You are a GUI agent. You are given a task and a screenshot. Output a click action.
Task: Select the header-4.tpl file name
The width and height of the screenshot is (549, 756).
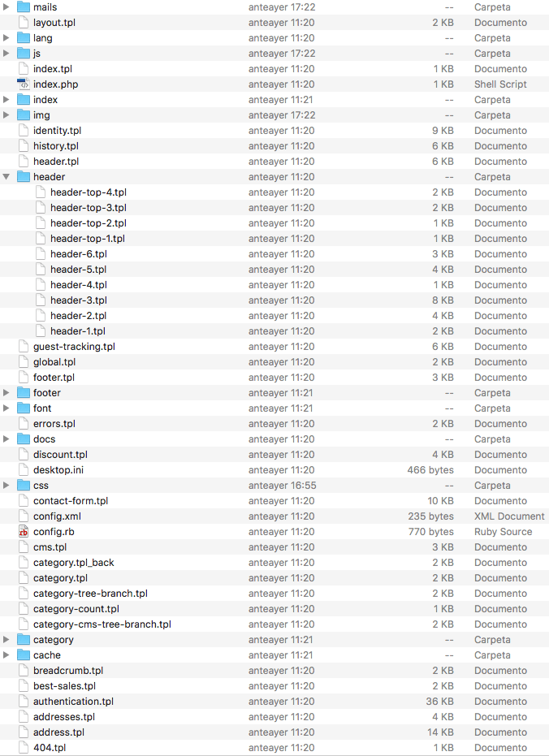[x=79, y=285]
